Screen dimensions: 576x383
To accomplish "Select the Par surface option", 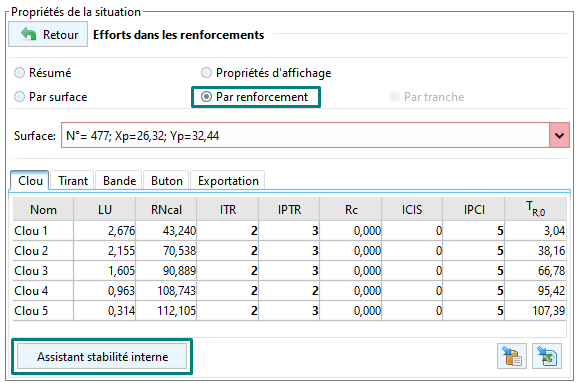I will [x=51, y=97].
